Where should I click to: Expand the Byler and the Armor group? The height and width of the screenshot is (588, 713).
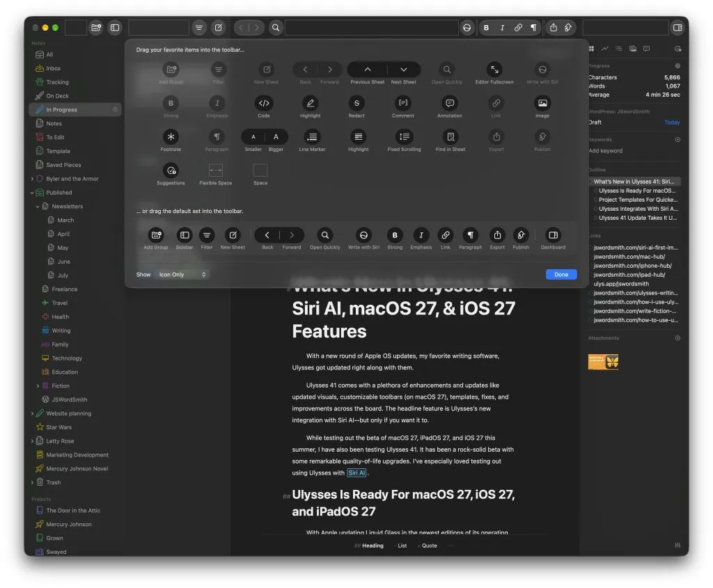click(32, 179)
